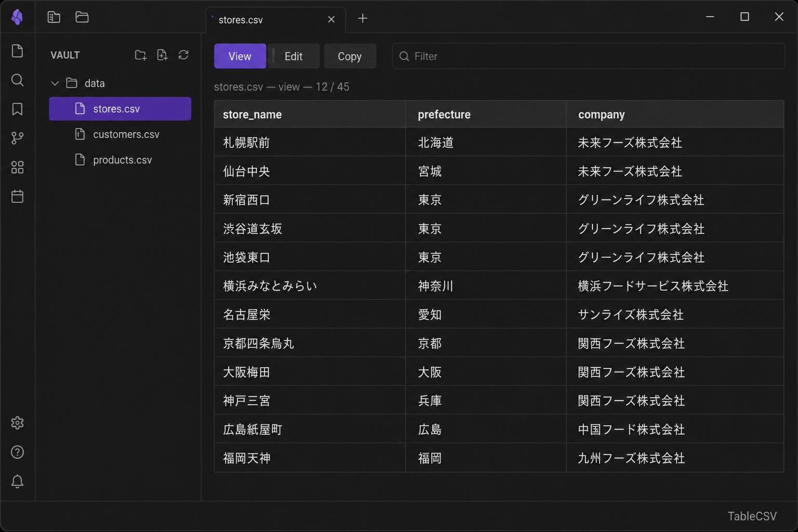798x532 pixels.
Task: Click the 北海道 prefecture cell
Action: pos(486,142)
